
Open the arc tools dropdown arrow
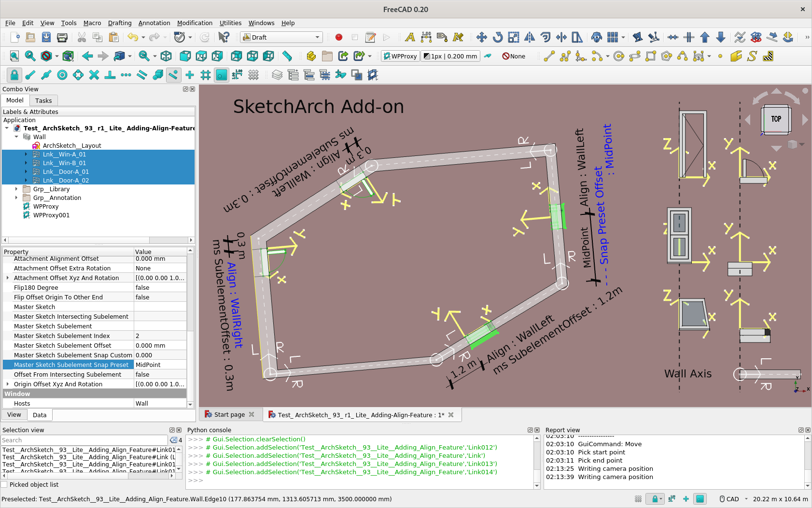point(608,56)
